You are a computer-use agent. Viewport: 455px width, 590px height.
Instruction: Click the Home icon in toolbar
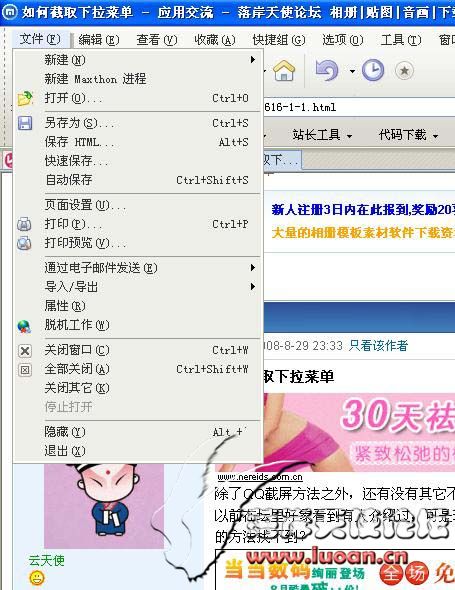click(284, 70)
